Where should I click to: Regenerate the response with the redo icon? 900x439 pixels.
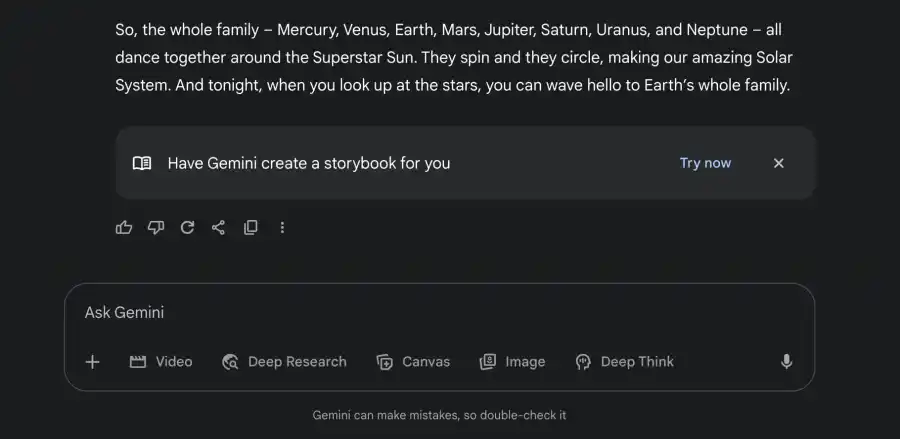[187, 228]
